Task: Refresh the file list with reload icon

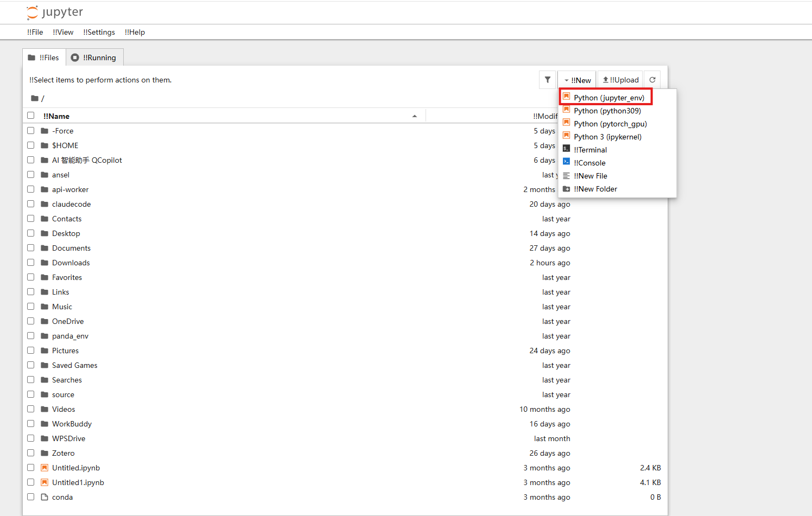Action: [x=652, y=80]
